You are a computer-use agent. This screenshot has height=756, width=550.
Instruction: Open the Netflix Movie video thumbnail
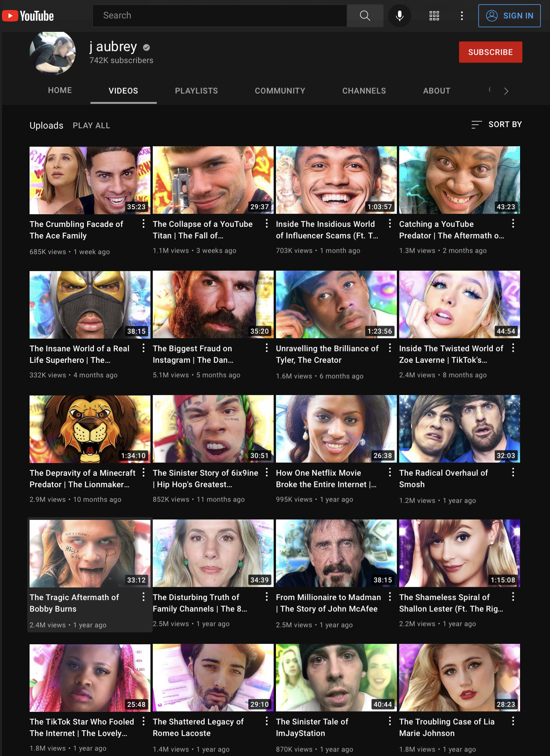pyautogui.click(x=336, y=429)
